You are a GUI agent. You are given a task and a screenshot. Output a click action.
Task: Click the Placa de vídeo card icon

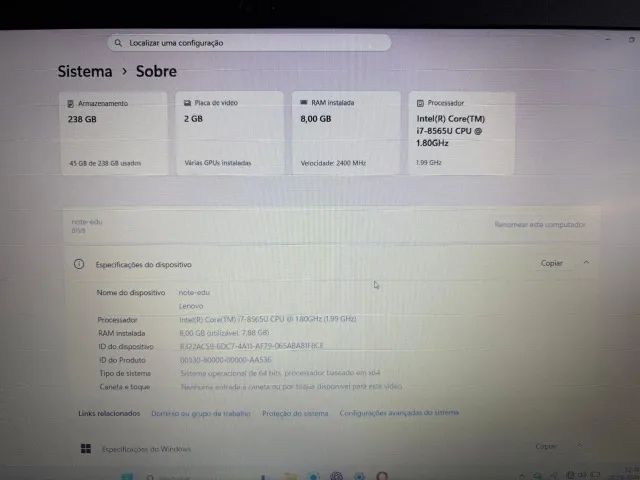coord(187,103)
